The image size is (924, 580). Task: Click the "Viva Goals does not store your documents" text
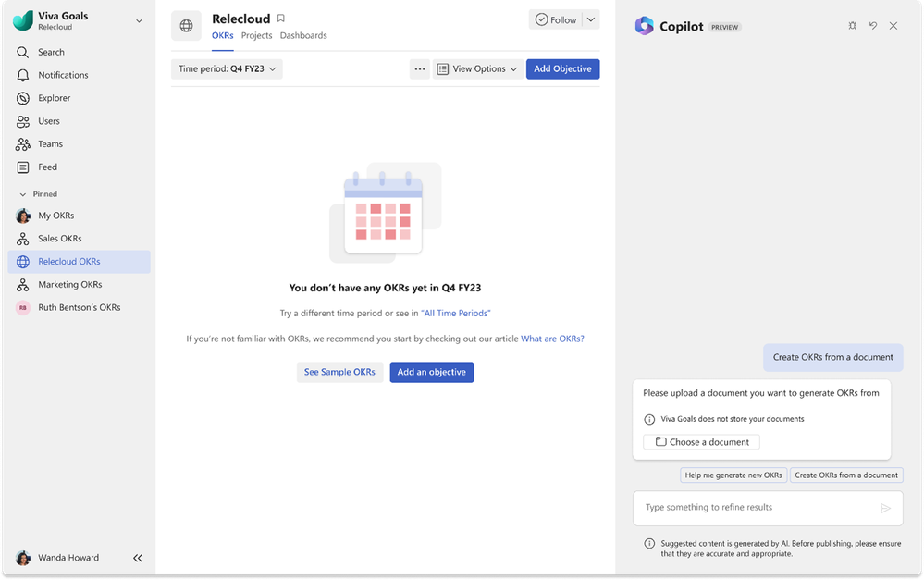click(732, 419)
